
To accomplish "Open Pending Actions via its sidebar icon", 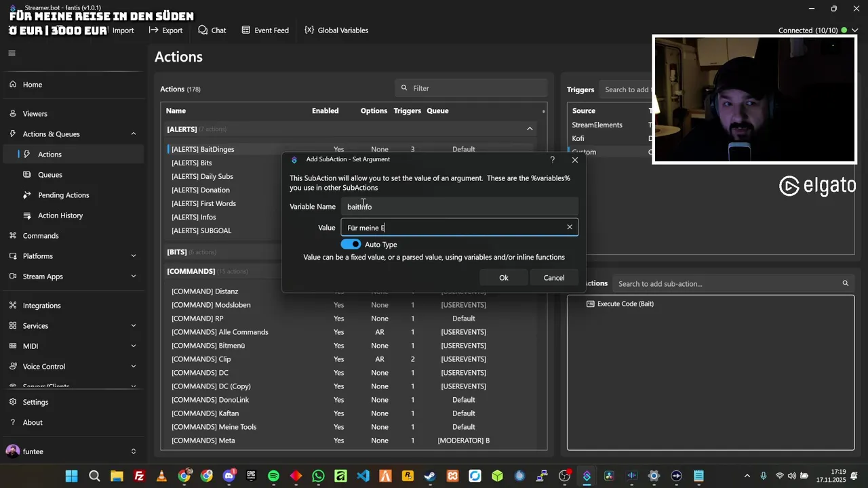I will (x=27, y=195).
